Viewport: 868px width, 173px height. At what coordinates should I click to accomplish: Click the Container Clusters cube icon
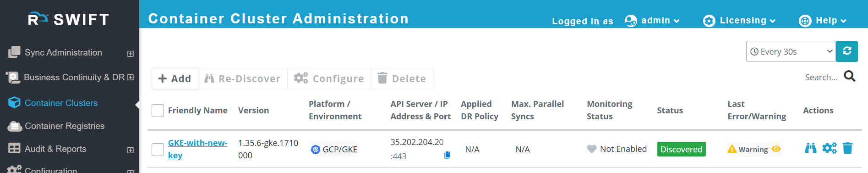click(14, 102)
